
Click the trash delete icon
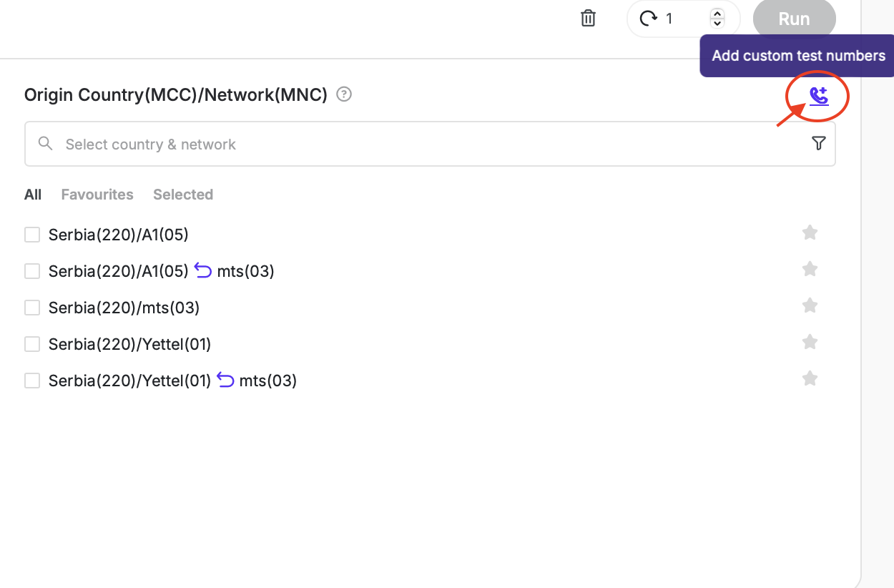(x=588, y=19)
